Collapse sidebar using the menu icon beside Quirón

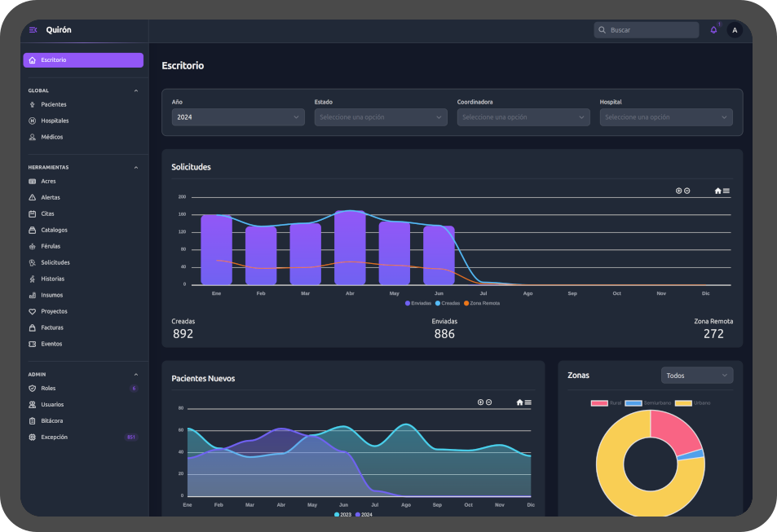click(33, 30)
